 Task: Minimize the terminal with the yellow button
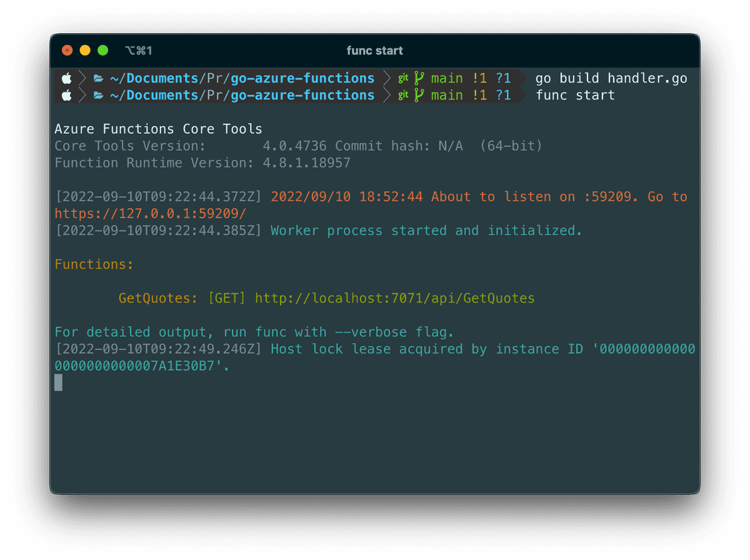(85, 51)
